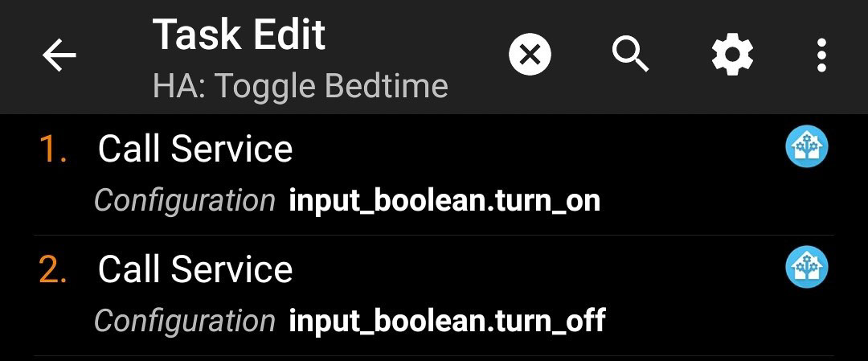Select the task name HA: Toggle Bedtime
The height and width of the screenshot is (361, 868).
300,86
